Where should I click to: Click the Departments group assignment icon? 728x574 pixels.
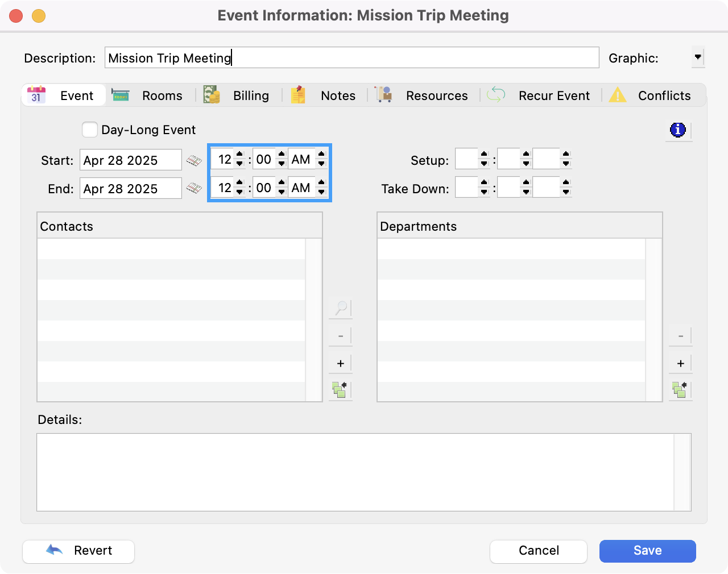click(680, 390)
